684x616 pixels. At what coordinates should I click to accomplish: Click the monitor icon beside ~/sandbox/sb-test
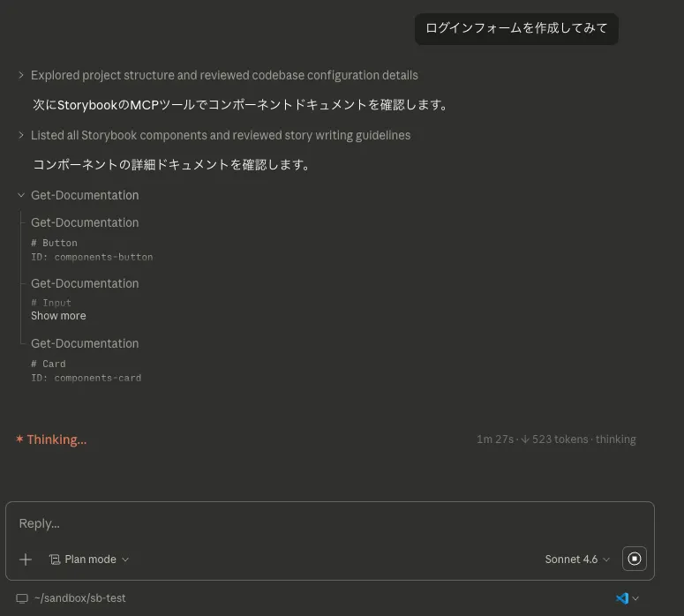[22, 598]
